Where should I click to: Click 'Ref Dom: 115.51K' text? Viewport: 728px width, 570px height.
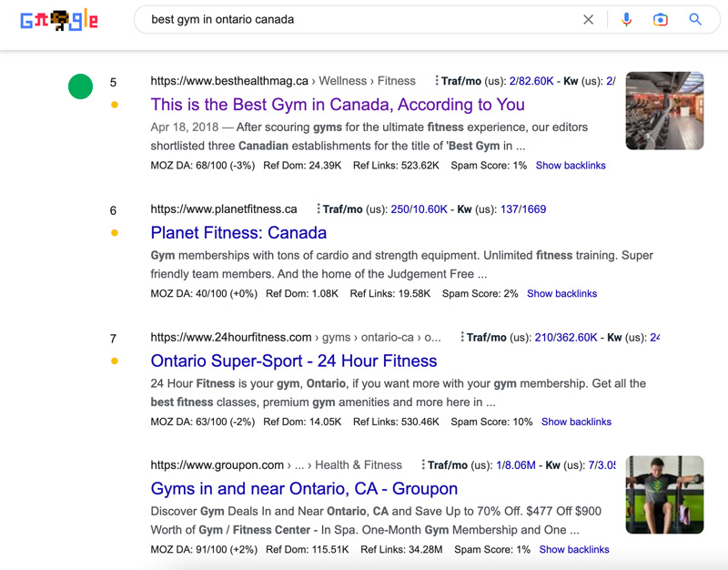tap(308, 550)
